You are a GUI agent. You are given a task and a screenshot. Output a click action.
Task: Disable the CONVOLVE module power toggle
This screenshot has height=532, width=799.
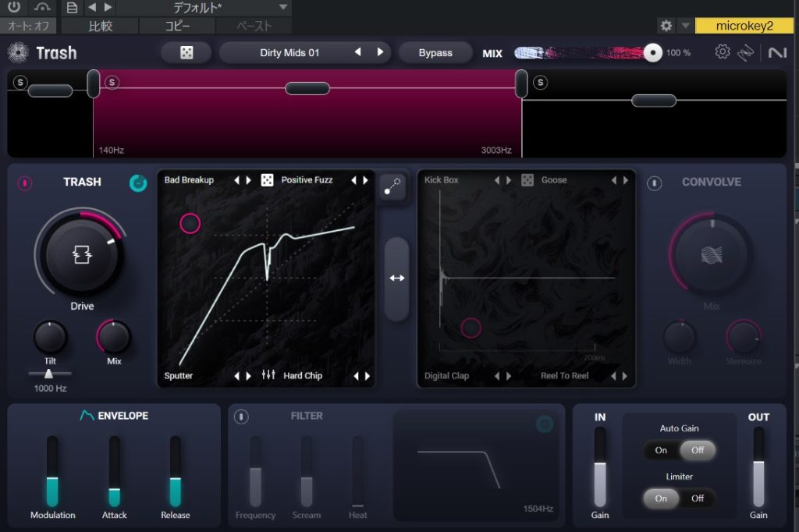tap(654, 181)
